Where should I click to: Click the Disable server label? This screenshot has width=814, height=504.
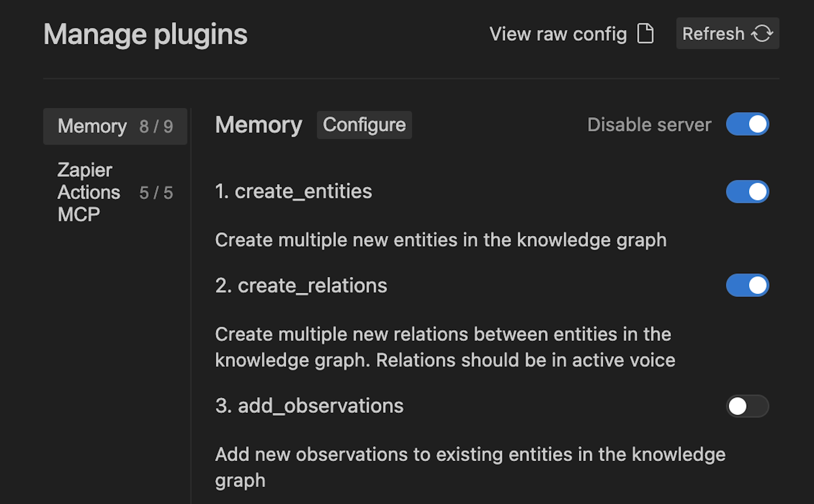point(649,124)
